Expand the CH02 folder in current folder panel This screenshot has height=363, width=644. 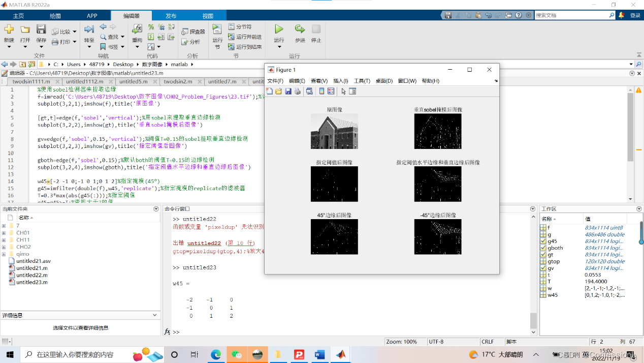pos(4,247)
